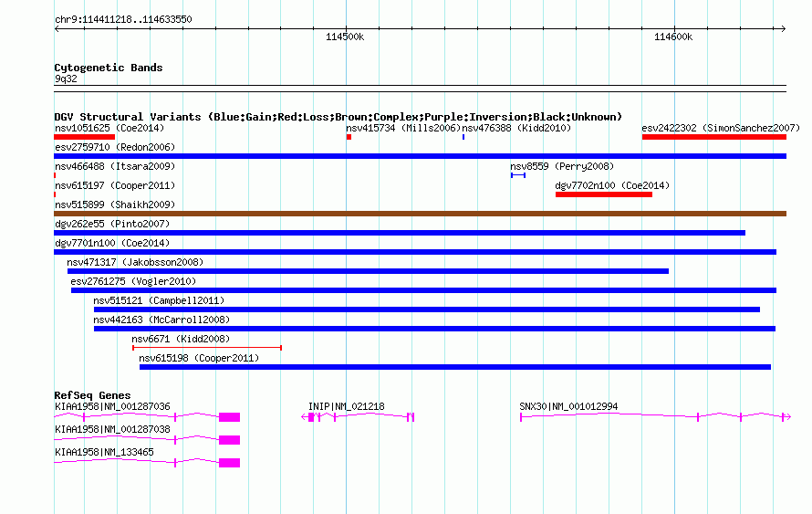
Task: Open the SNX30|NM_001012994 gene label
Action: 568,407
